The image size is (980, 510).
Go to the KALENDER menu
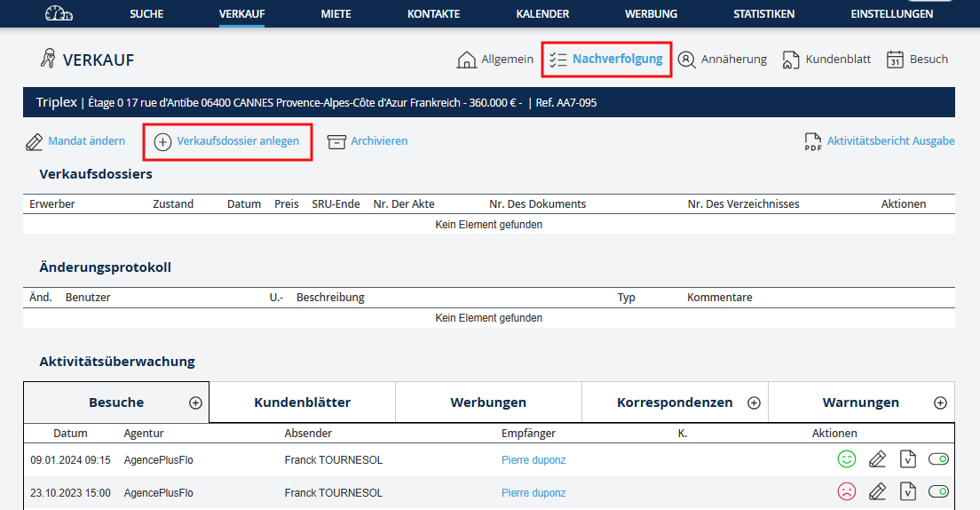(542, 14)
